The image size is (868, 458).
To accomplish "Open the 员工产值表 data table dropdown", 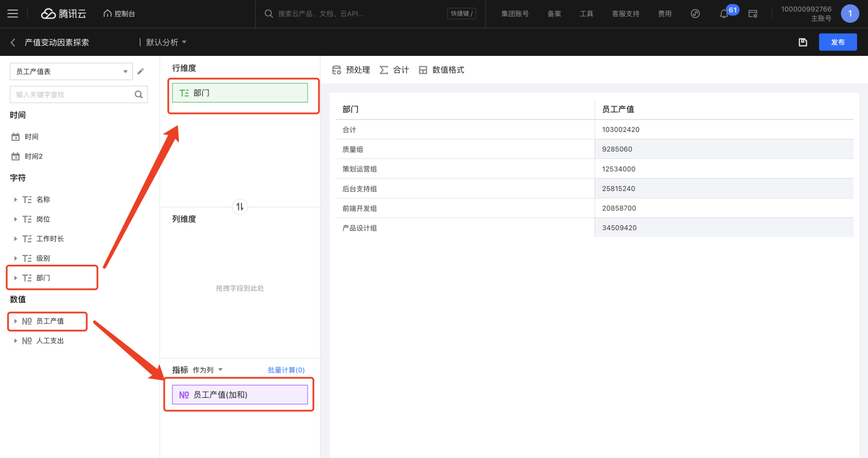I will tap(71, 72).
